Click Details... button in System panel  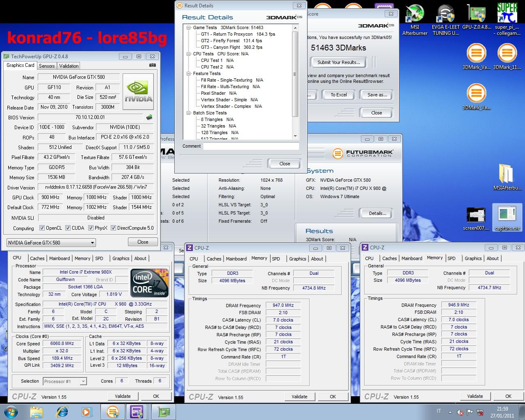[377, 213]
